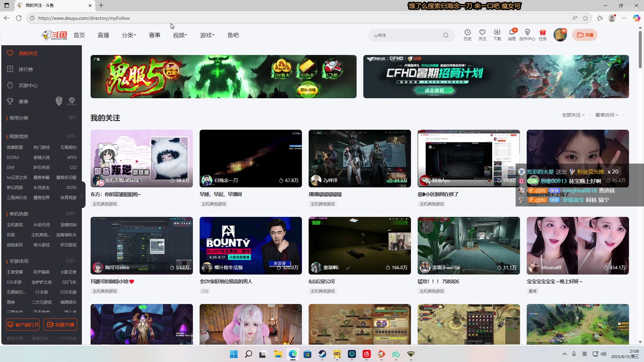Open the CFHD 暑期招募计划 banner
The height and width of the screenshot is (362, 644).
click(496, 76)
